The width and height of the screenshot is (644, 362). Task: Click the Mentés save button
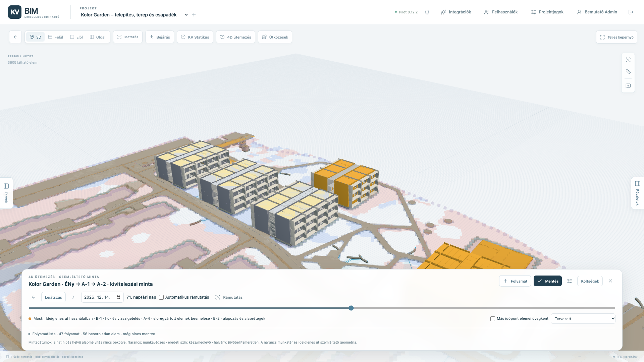[x=548, y=281]
